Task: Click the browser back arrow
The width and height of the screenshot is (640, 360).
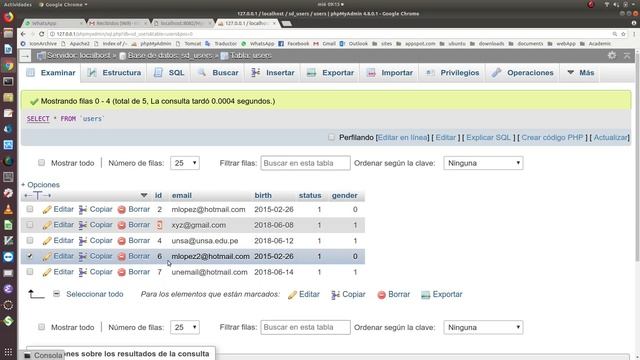Action: click(23, 34)
